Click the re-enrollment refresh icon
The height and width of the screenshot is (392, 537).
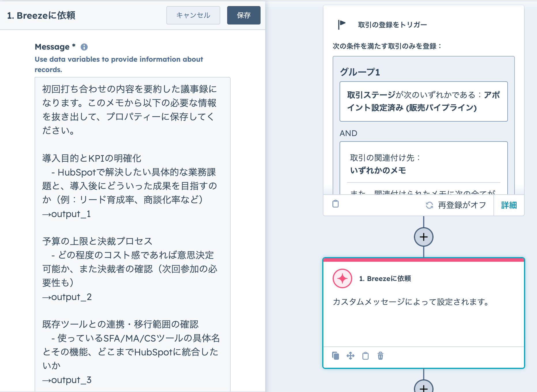429,205
